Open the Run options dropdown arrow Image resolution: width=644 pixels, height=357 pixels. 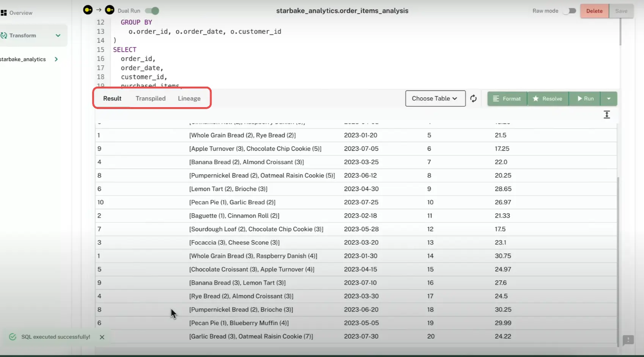point(609,99)
